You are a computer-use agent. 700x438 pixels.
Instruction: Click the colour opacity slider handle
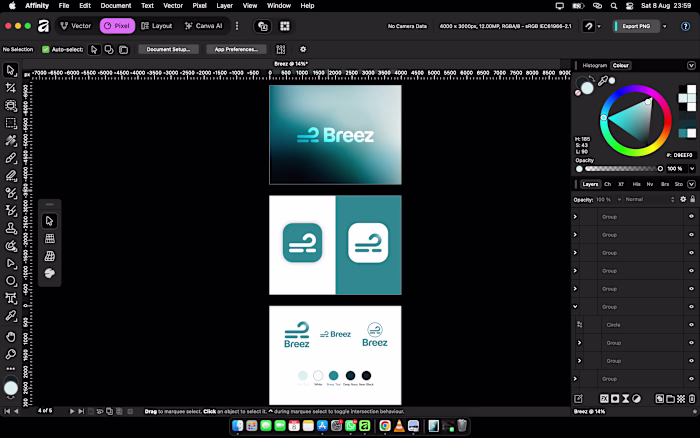coord(660,169)
